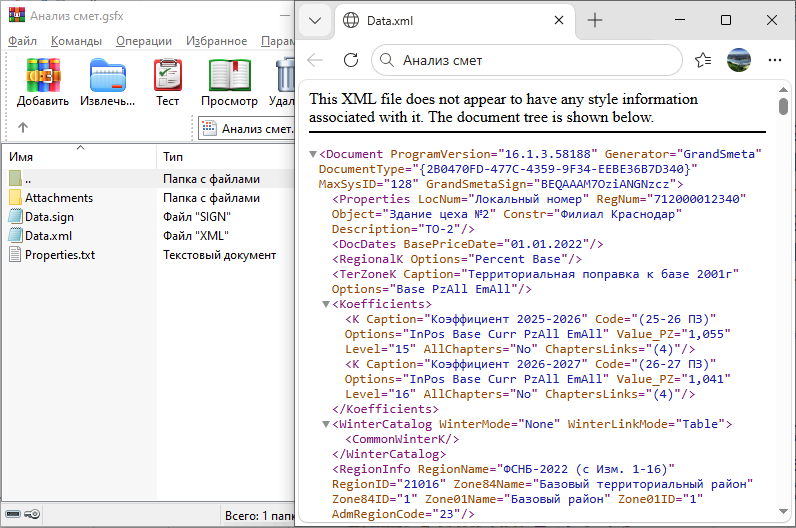Open the browser profile avatar
This screenshot has width=796, height=528.
739,60
